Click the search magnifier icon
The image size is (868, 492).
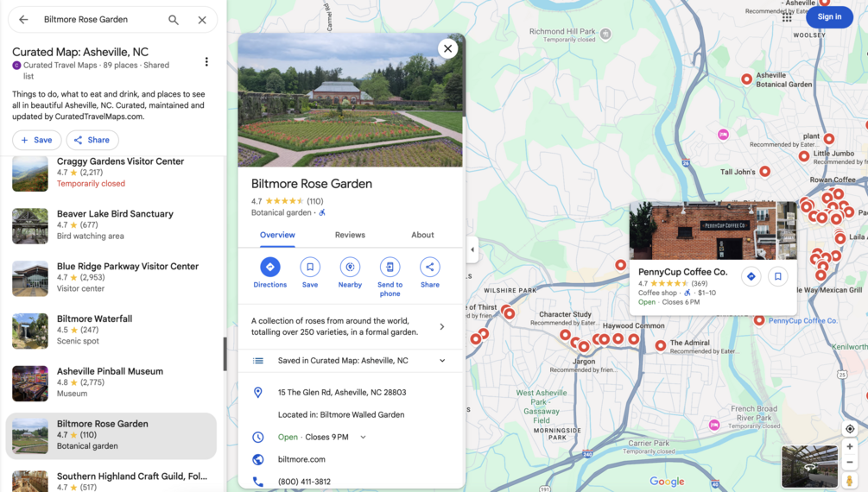pyautogui.click(x=174, y=20)
